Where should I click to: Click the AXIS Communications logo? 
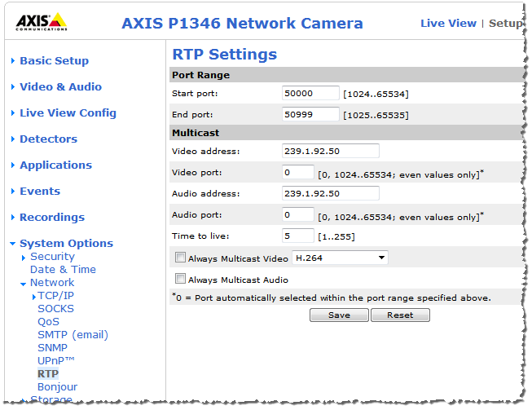pyautogui.click(x=42, y=22)
